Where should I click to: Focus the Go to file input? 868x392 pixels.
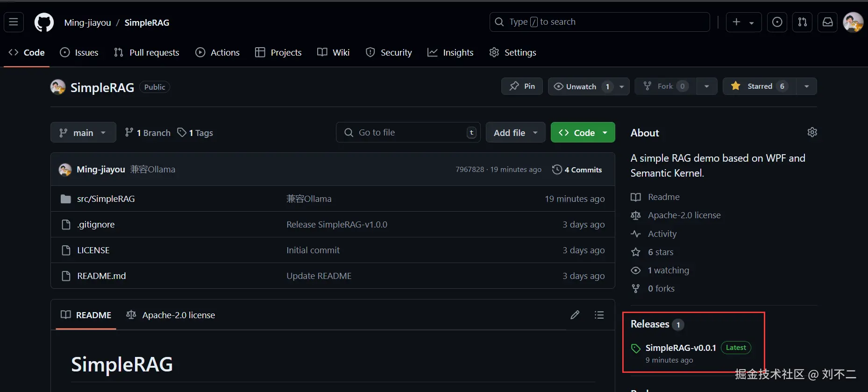coord(408,132)
